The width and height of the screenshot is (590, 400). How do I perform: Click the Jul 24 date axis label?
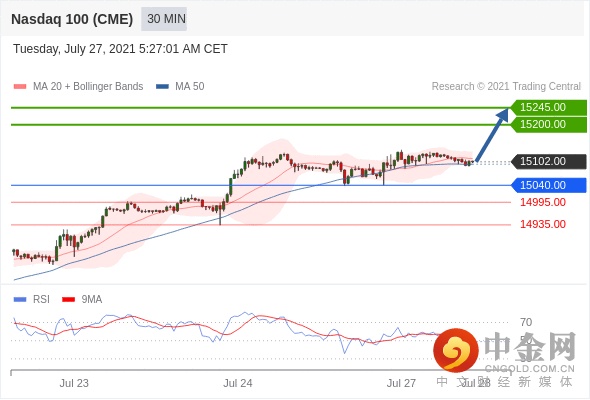[x=238, y=383]
